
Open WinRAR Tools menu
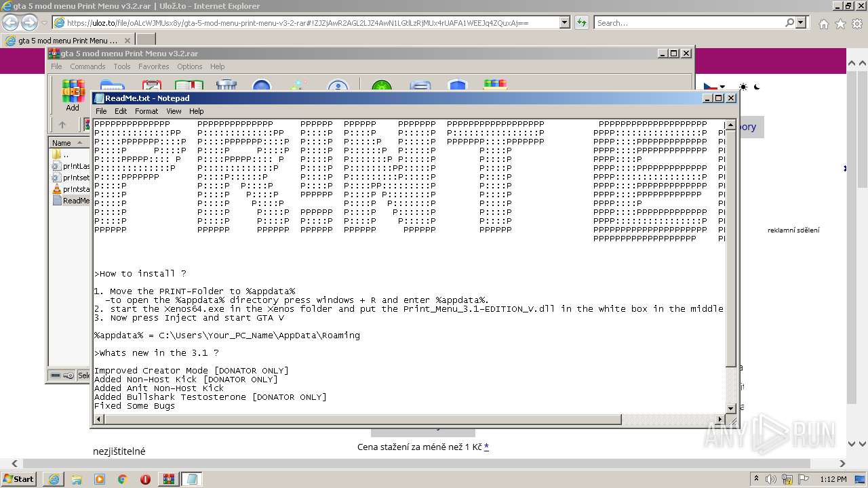click(x=122, y=66)
